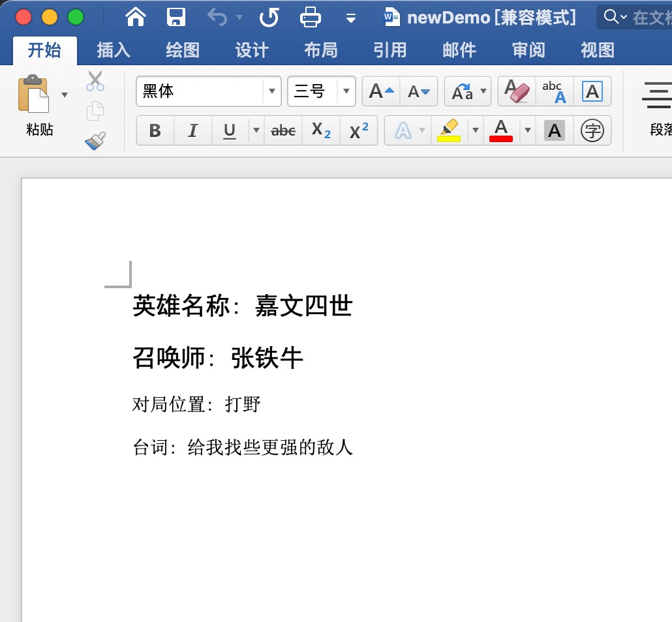Click the search magnifier in document field
Viewport: 672px width, 622px height.
click(x=611, y=17)
